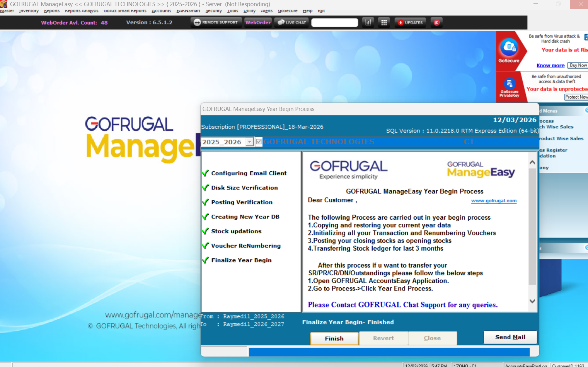588x367 pixels.
Task: Click the Year Begin progress bar
Action: (389, 352)
